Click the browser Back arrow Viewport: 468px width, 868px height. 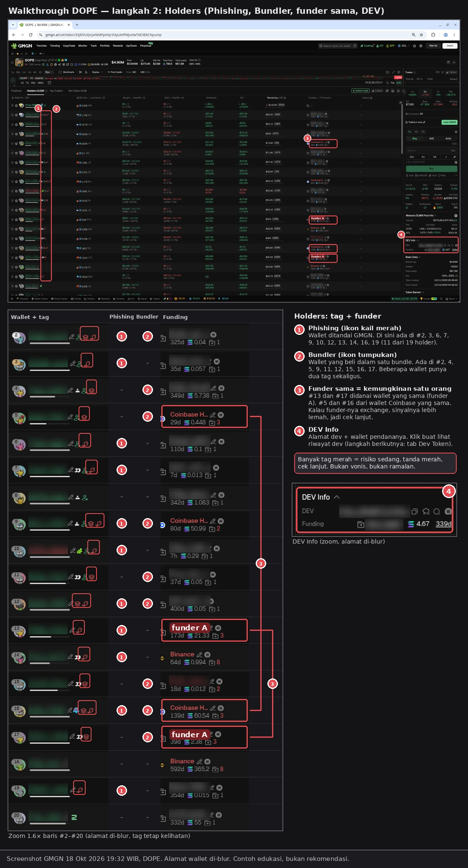(14, 35)
